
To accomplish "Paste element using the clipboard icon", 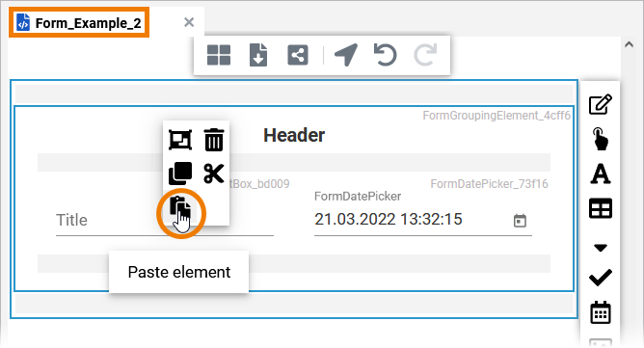I will click(x=180, y=208).
